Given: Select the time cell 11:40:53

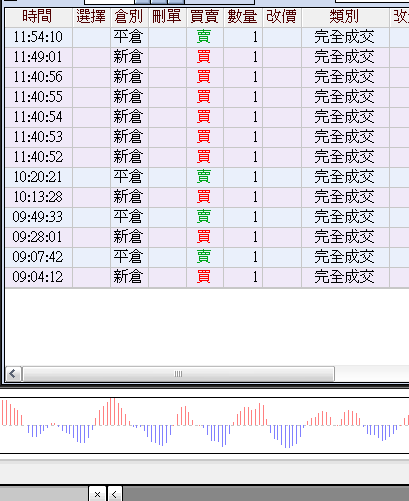Looking at the screenshot, I should point(38,137).
